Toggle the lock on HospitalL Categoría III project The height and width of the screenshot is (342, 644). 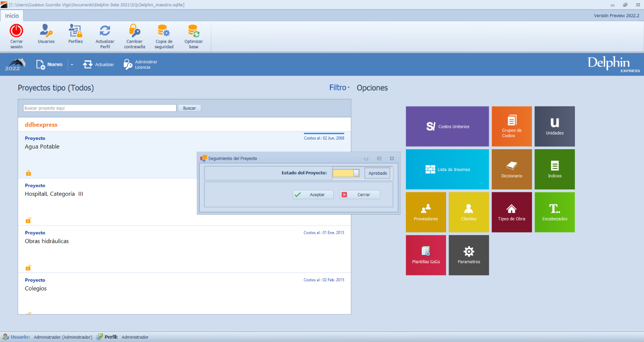pyautogui.click(x=29, y=220)
